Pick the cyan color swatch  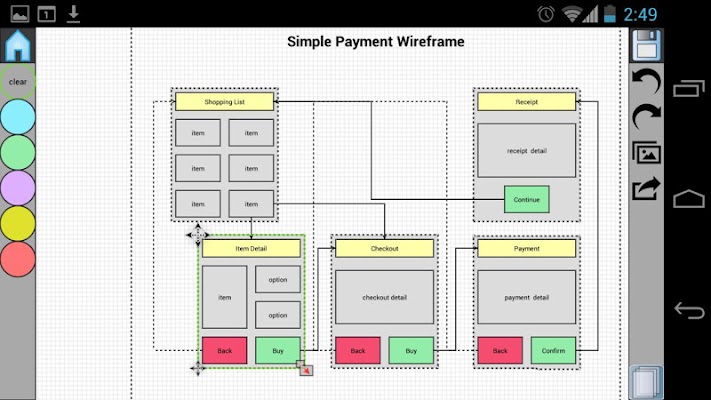click(x=18, y=117)
